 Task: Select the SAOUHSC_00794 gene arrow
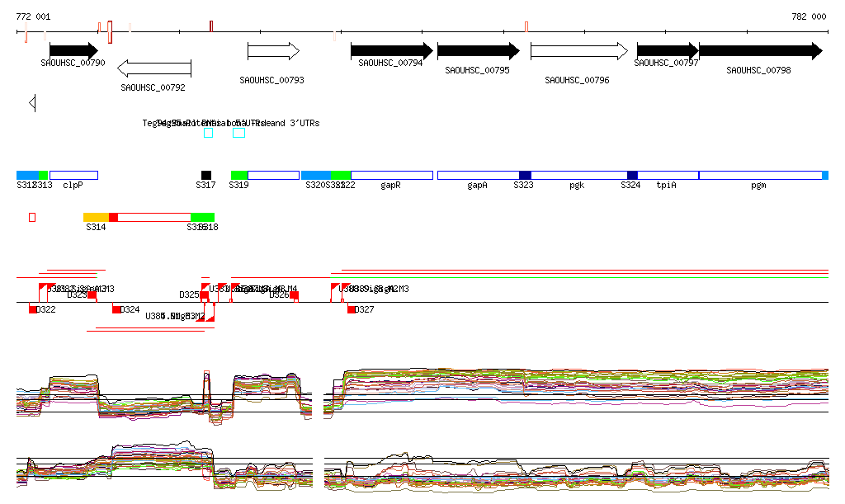(391, 51)
